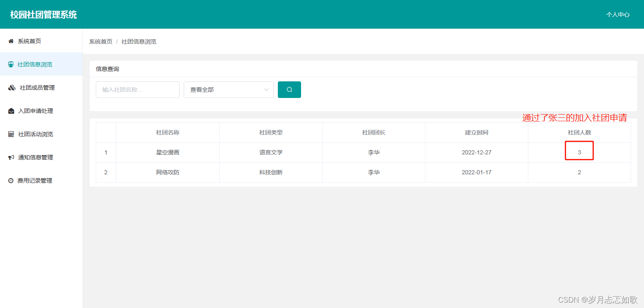Open the 系统首页 sidebar menu

coord(41,41)
